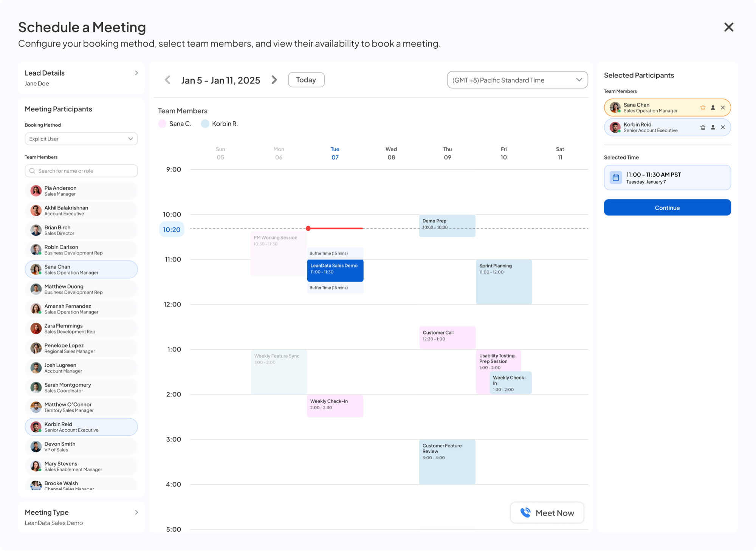This screenshot has width=756, height=551.
Task: Jump to Today in the calendar
Action: coord(306,80)
